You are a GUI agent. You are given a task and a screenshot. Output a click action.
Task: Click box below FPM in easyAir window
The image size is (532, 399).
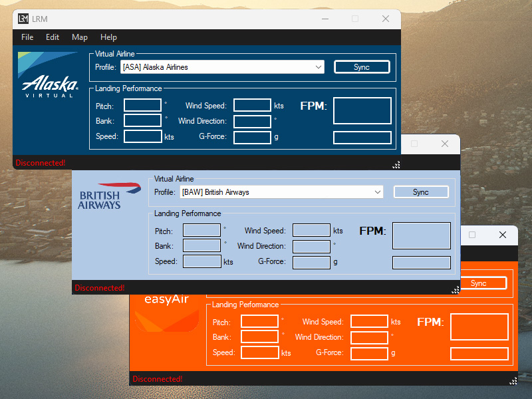pos(479,354)
